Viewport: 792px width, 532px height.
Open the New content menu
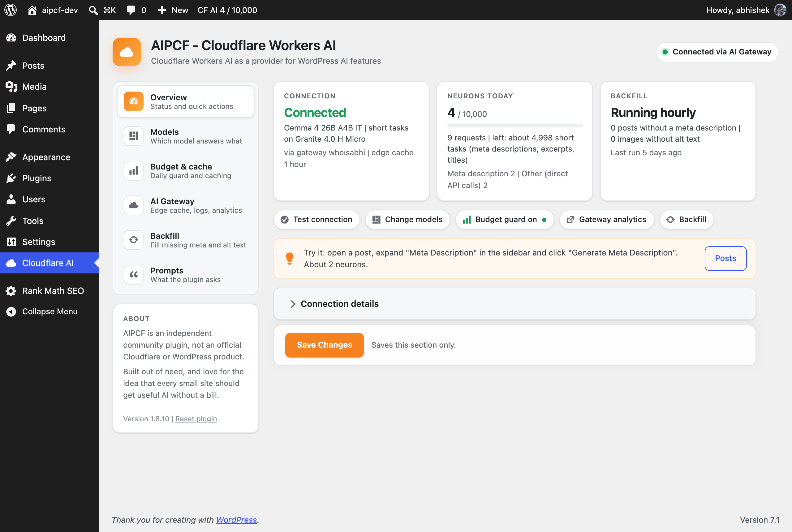173,10
